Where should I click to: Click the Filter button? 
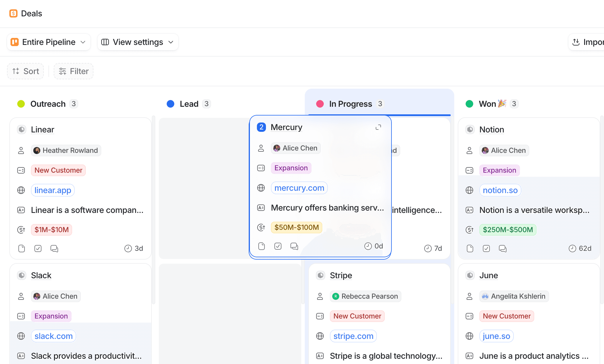(74, 71)
